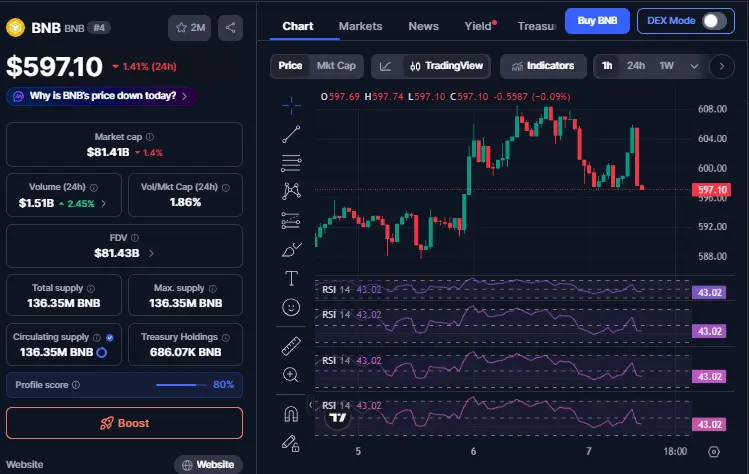
Task: Open Why is BNB's price down today
Action: click(102, 96)
